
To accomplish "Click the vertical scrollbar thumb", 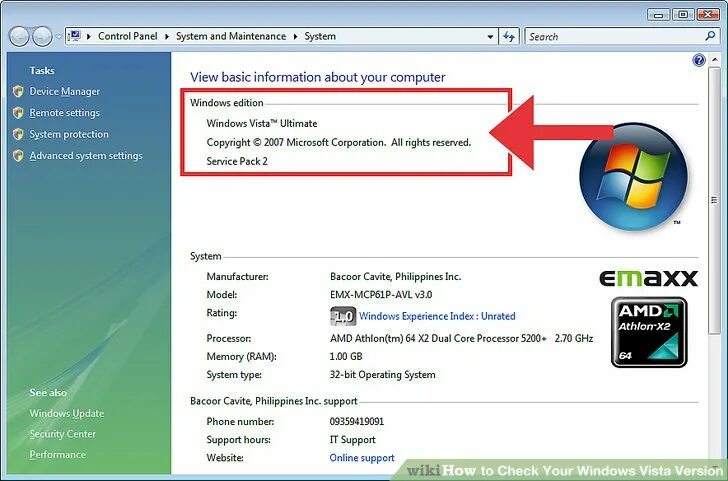I will coord(714,200).
